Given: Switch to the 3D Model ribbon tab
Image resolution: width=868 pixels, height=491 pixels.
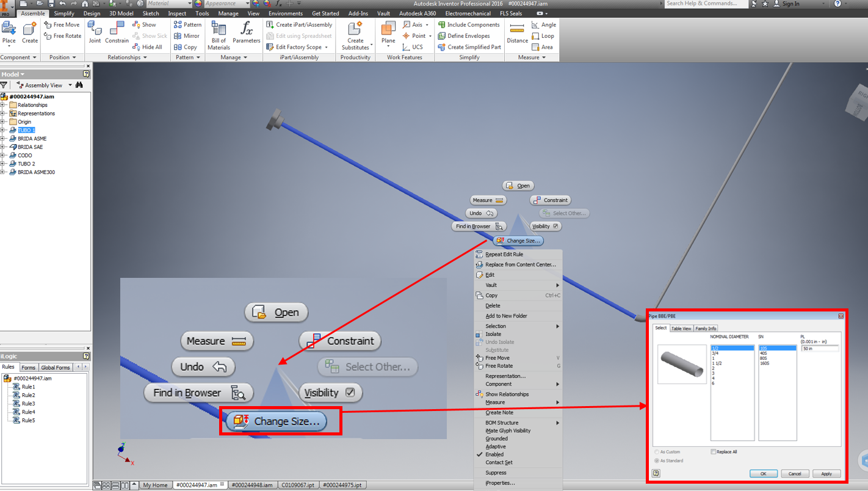Looking at the screenshot, I should [x=121, y=13].
